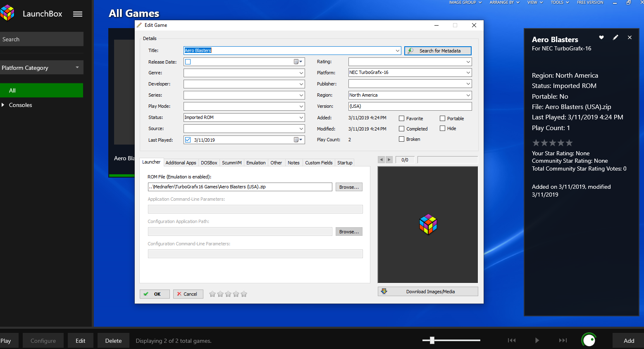Click Cancel in Edit Game dialog
This screenshot has height=349, width=644.
188,294
